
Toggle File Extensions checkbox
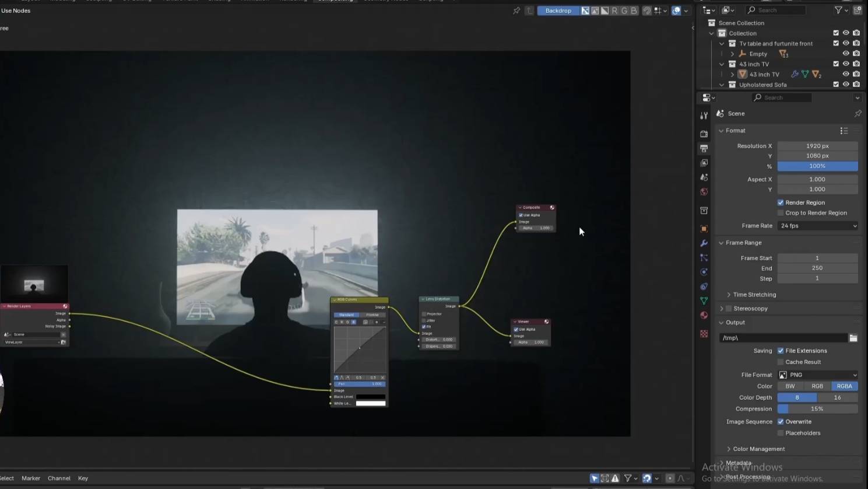pos(781,351)
